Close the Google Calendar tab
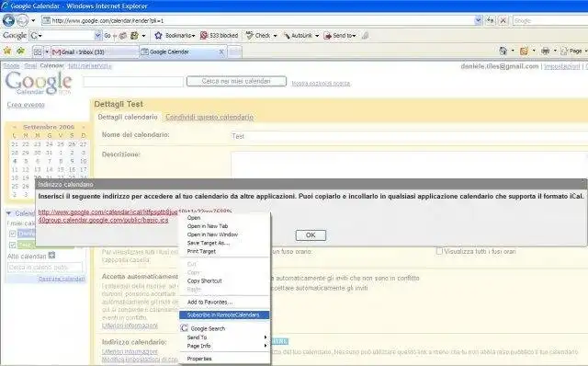Viewport: 588px width, 366px height. point(221,51)
